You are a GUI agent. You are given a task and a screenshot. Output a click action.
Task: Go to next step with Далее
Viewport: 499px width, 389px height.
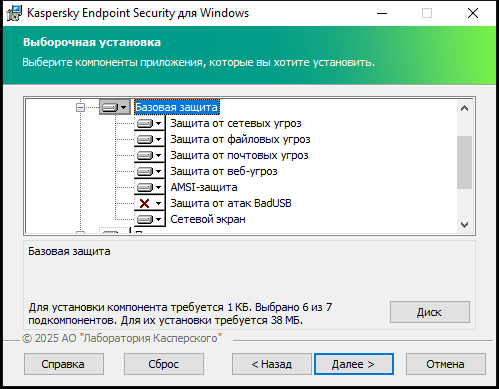[x=354, y=364]
